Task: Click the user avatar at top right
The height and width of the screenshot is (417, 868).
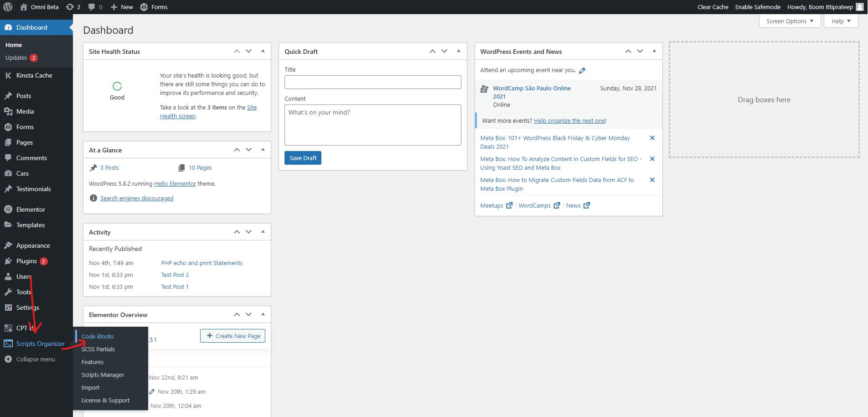Action: (859, 7)
